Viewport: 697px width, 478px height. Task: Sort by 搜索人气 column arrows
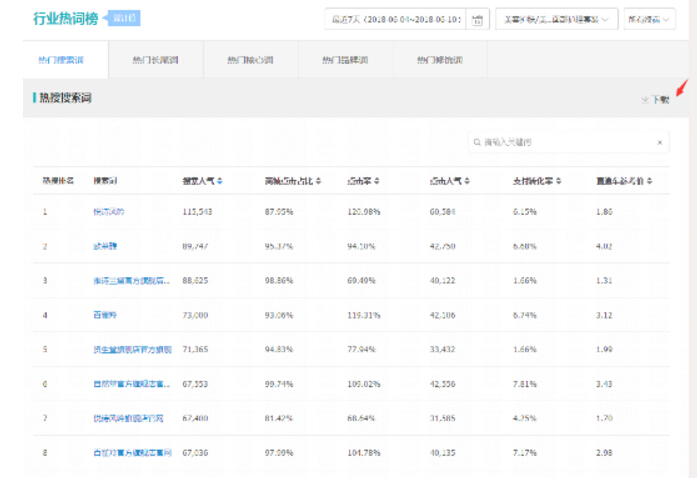click(x=219, y=181)
